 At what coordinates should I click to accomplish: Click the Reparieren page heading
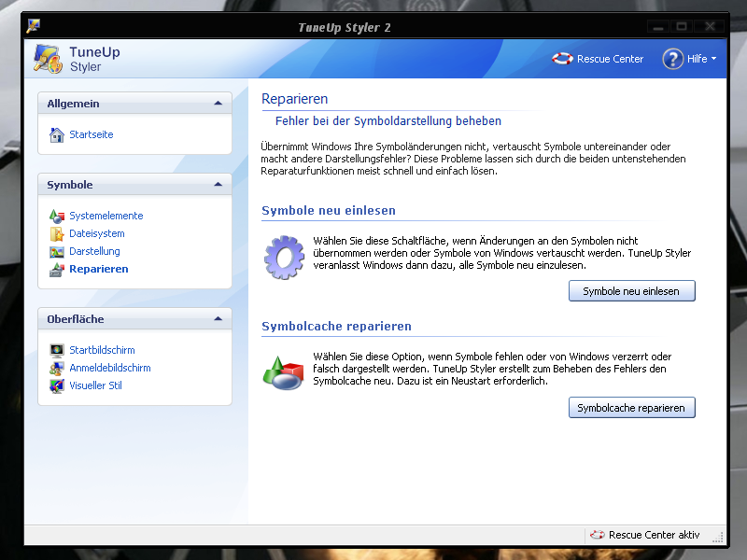(295, 99)
